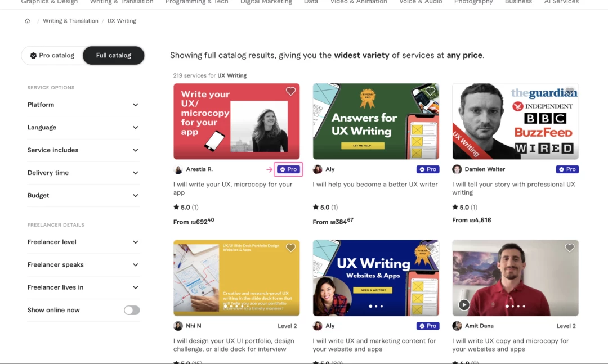This screenshot has width=608, height=364.
Task: Open Digital Marketing category menu
Action: 266,2
